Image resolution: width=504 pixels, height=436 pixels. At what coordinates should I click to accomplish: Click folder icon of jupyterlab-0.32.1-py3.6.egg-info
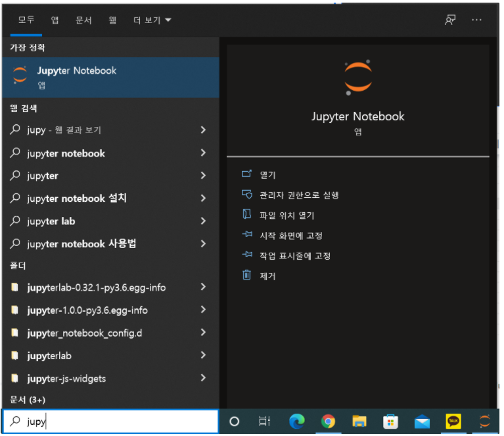point(14,287)
